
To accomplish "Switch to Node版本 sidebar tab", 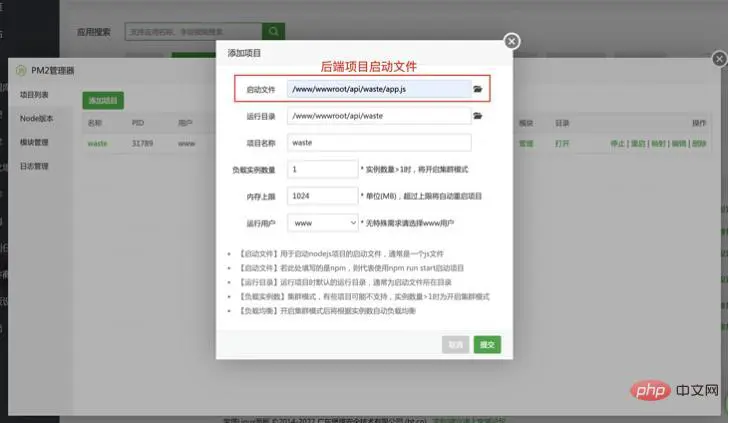I will pyautogui.click(x=36, y=119).
